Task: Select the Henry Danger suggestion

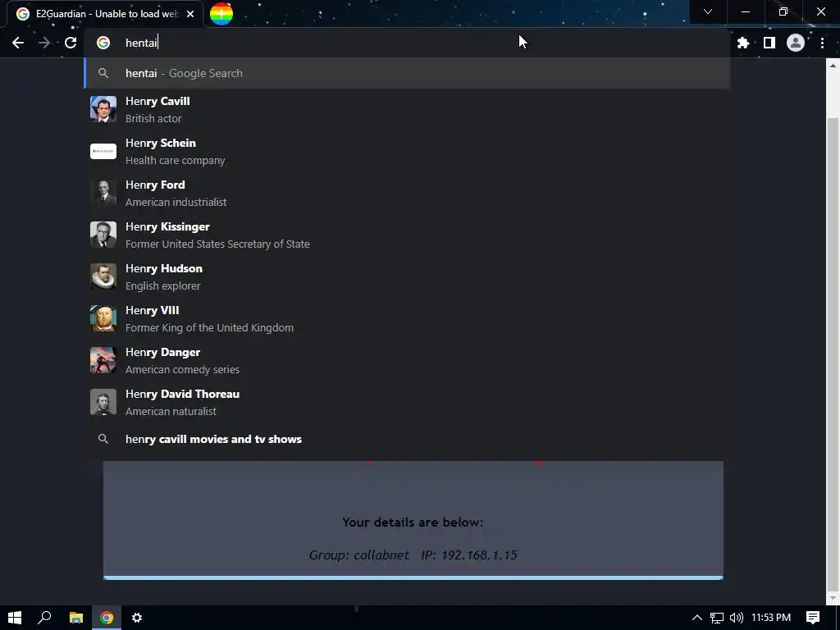Action: [407, 360]
